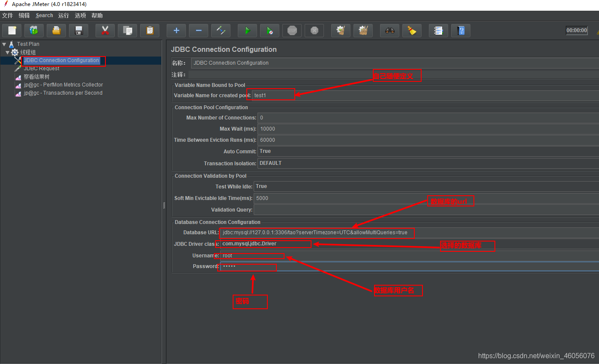Click the Username field
The height and width of the screenshot is (364, 599).
(409, 256)
